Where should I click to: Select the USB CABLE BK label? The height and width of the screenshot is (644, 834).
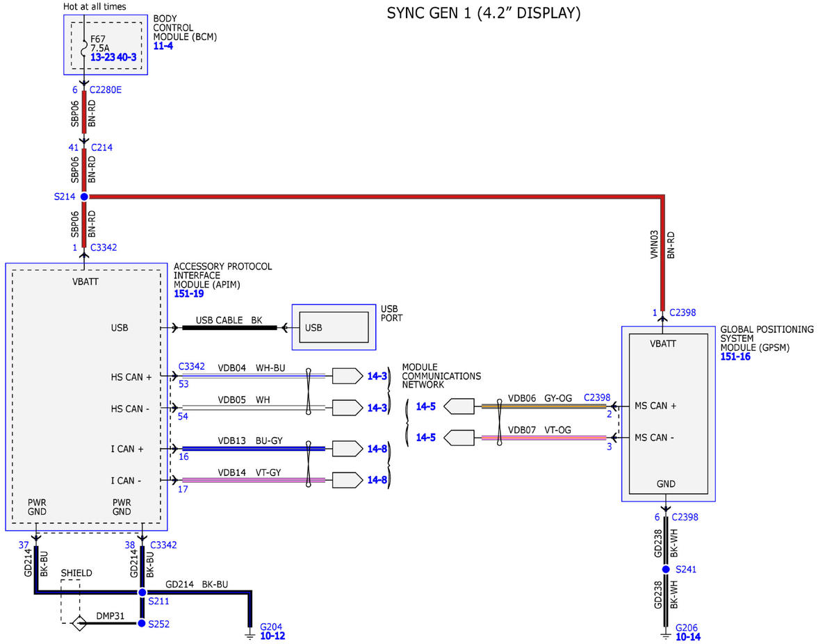(x=229, y=320)
